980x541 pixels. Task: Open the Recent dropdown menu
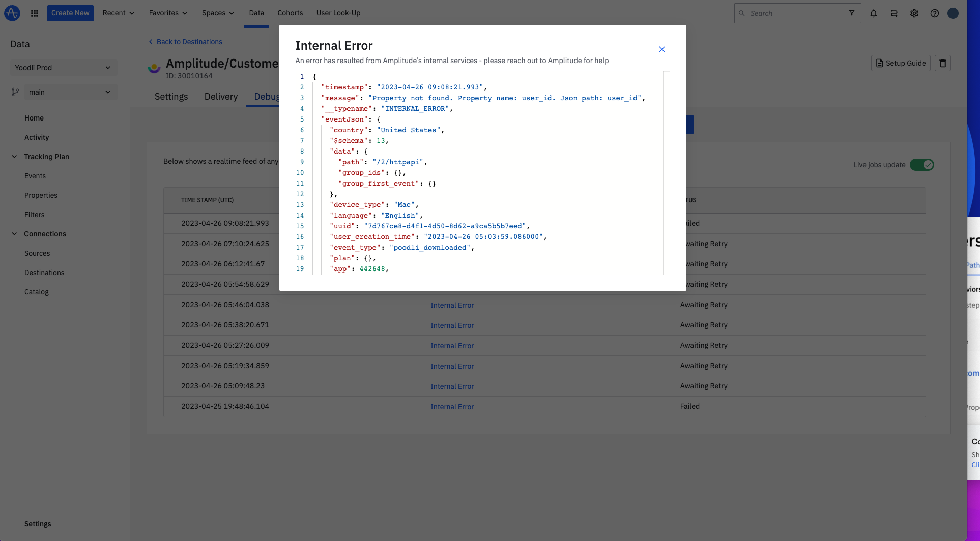pyautogui.click(x=119, y=13)
